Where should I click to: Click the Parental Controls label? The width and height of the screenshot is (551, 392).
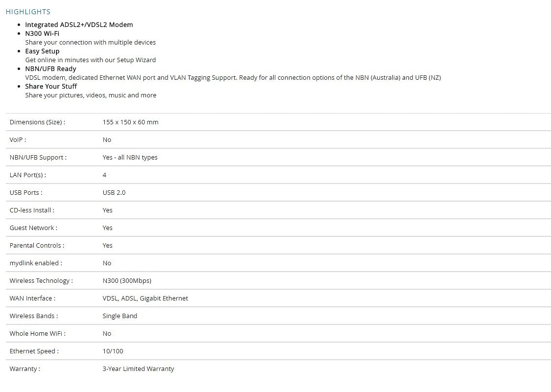point(37,245)
